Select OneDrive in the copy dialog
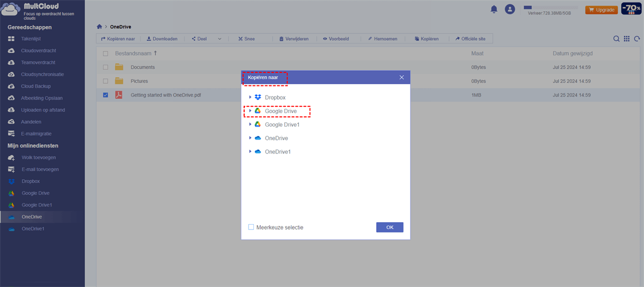 click(276, 138)
